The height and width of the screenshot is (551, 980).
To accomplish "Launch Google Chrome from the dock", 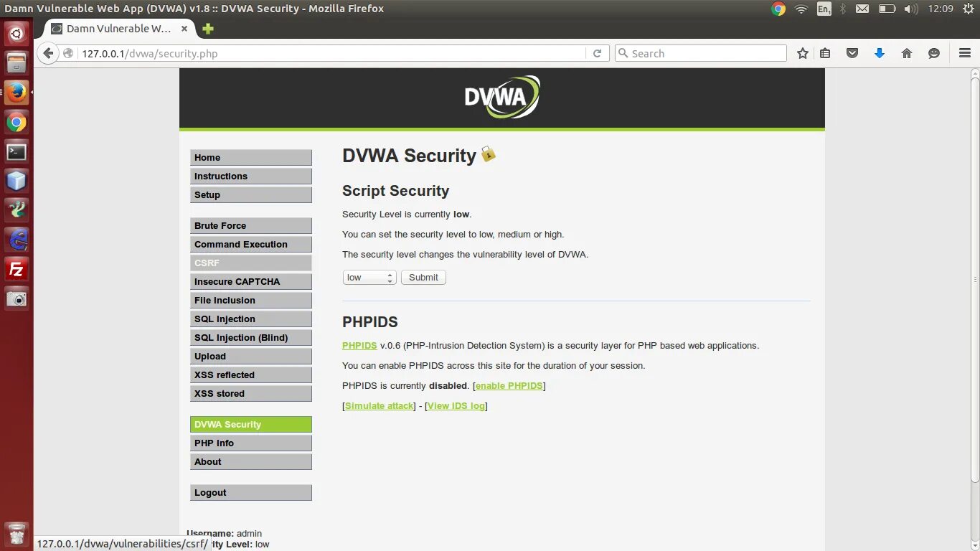I will coord(17,123).
